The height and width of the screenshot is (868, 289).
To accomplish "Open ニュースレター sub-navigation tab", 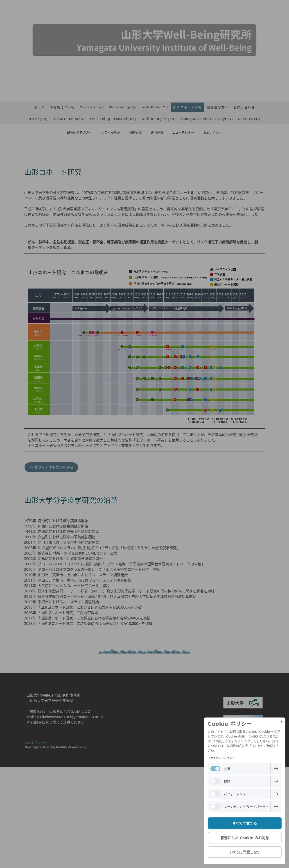I will (x=183, y=132).
